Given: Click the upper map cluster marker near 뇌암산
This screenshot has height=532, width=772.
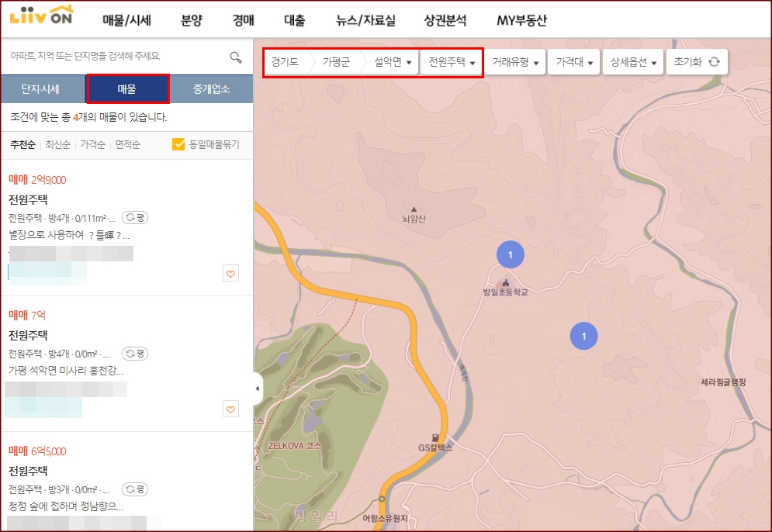Looking at the screenshot, I should [510, 254].
